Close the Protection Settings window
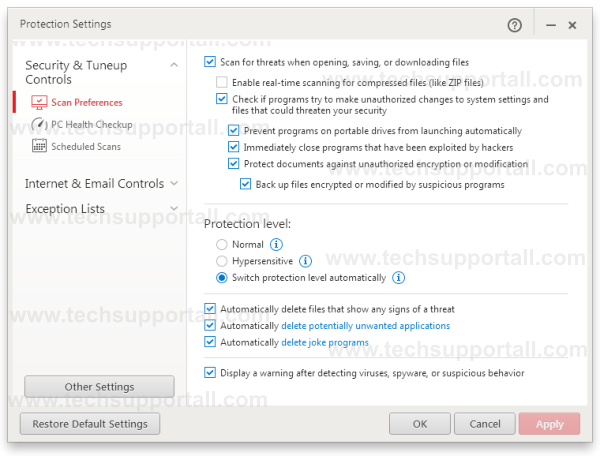This screenshot has width=600, height=456. click(572, 25)
